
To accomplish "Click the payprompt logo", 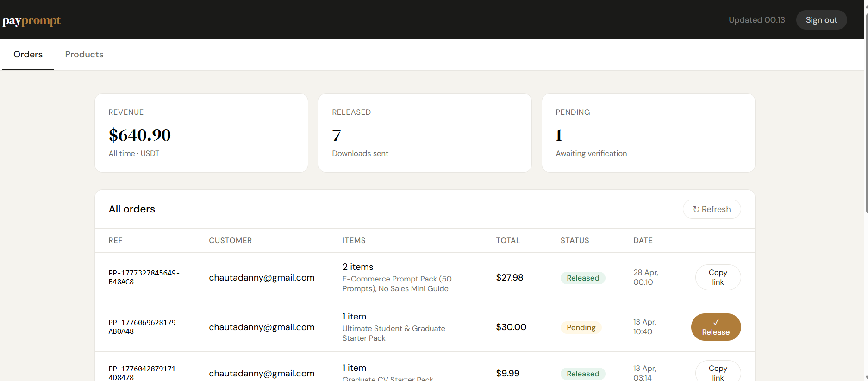I will (31, 20).
